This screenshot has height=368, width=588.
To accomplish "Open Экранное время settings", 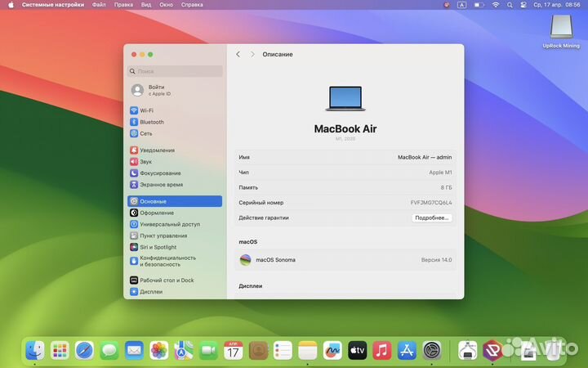I will click(x=175, y=184).
